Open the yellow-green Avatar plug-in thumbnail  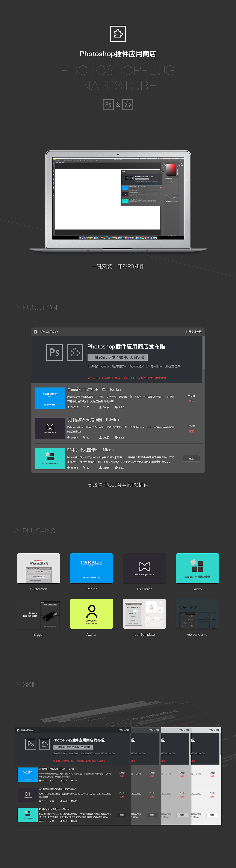point(92,614)
